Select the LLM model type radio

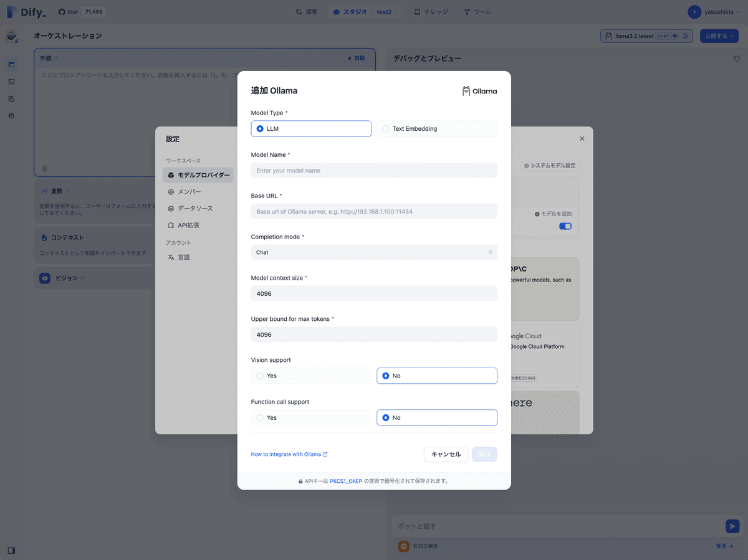coord(311,128)
